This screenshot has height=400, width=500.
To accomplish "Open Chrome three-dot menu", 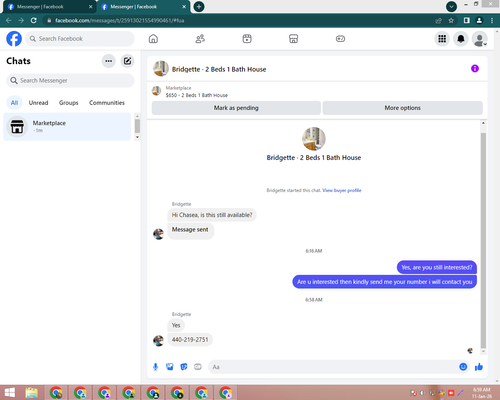I will click(492, 21).
